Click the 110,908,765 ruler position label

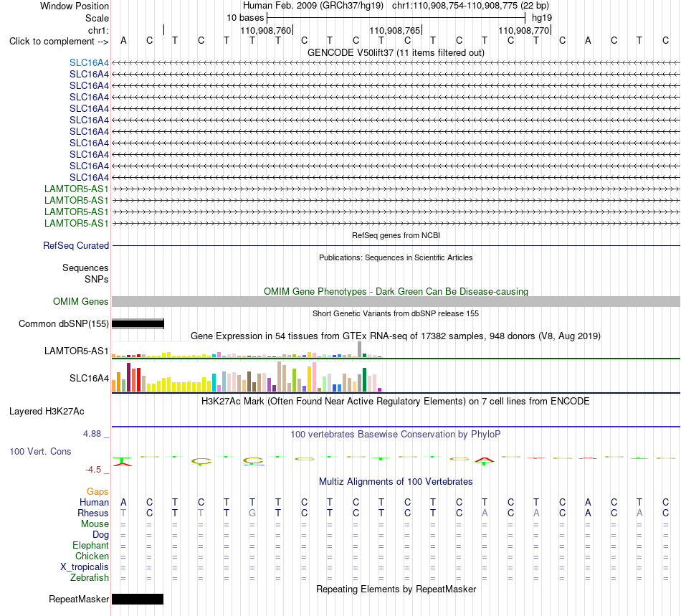395,30
